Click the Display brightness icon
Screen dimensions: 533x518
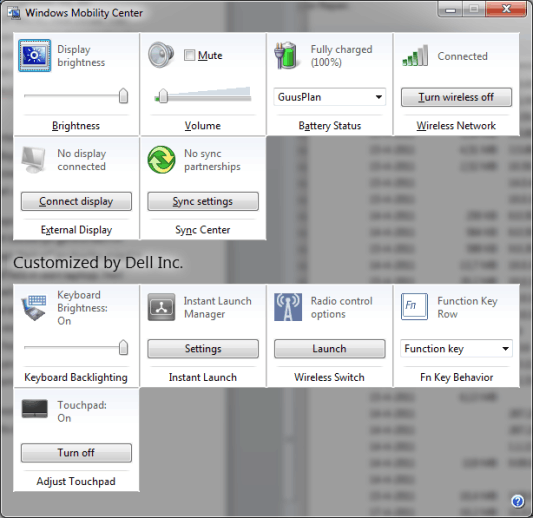35,55
